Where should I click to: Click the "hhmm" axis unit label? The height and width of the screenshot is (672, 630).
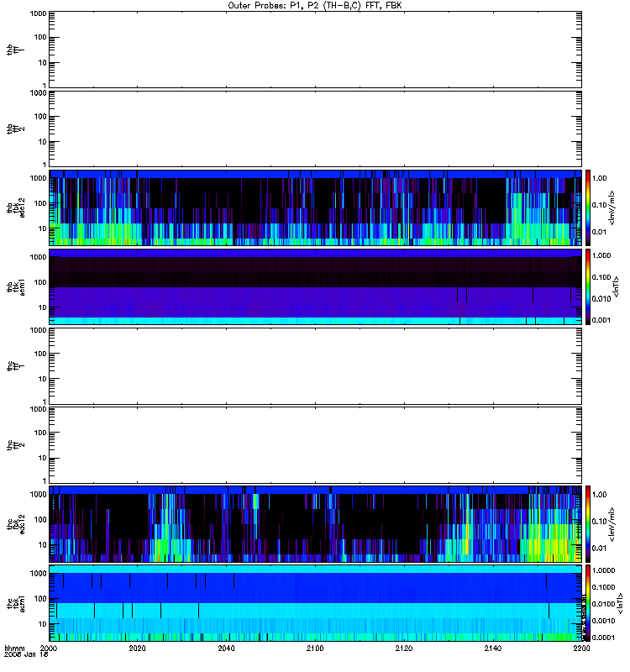[14, 648]
